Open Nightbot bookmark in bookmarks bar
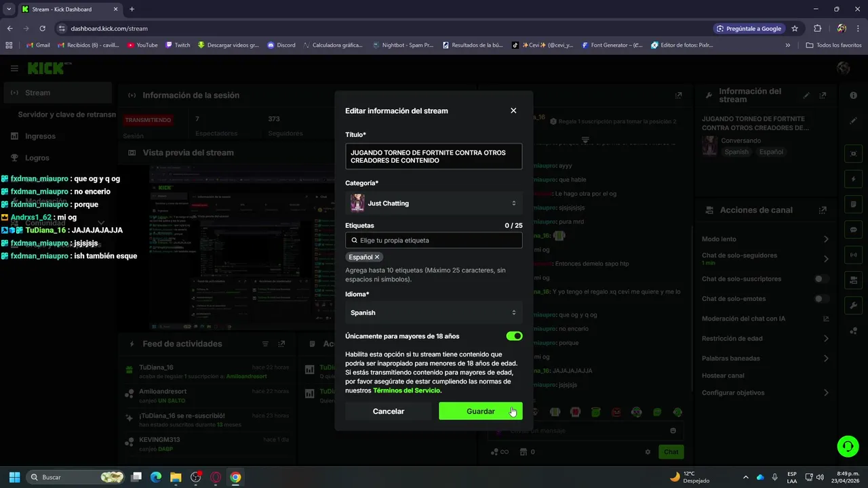Screen dimensions: 868x488 [403, 45]
